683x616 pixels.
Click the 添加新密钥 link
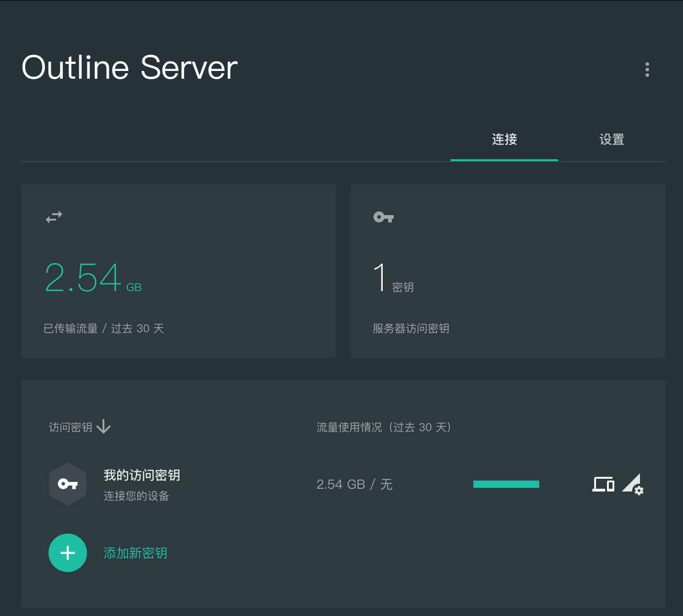136,553
